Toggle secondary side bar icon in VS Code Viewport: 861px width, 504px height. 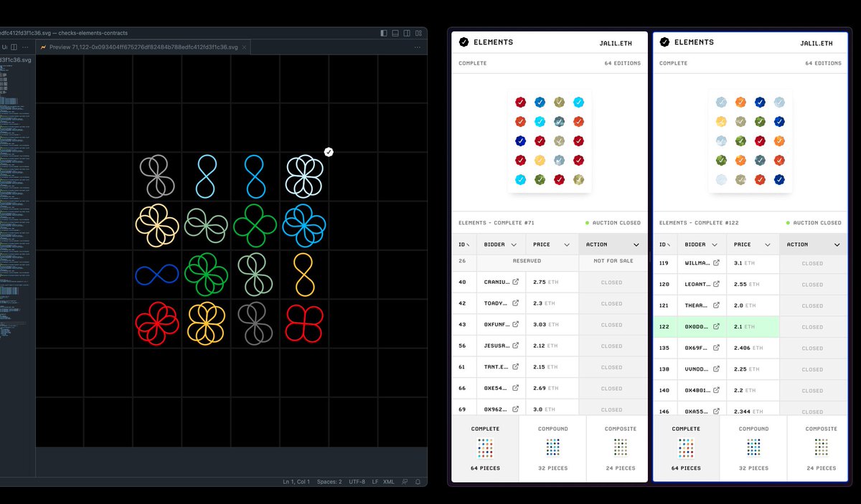point(407,33)
